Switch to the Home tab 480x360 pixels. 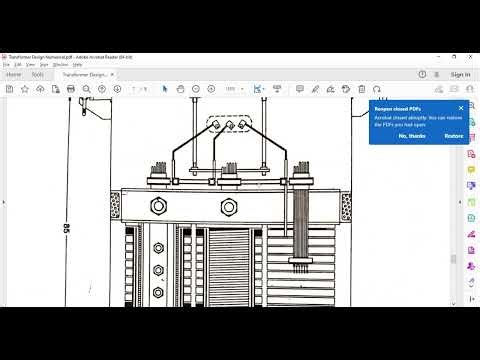(14, 75)
